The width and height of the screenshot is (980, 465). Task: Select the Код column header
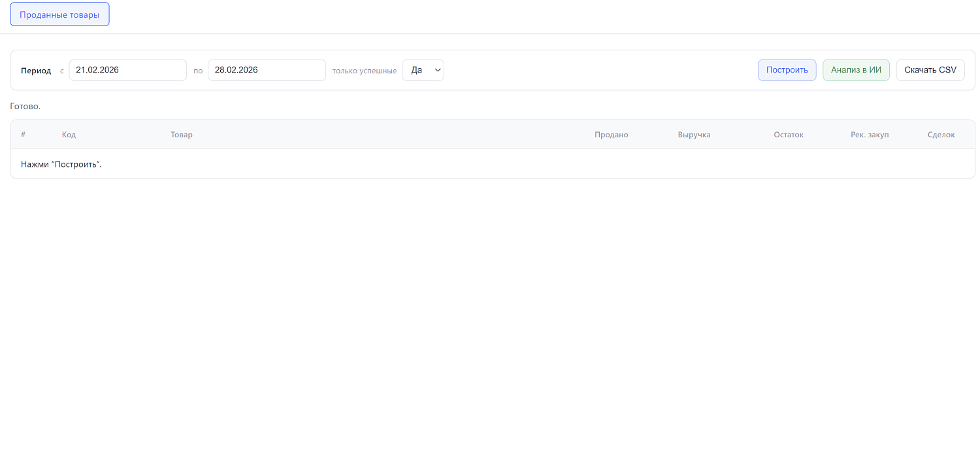[x=69, y=135]
